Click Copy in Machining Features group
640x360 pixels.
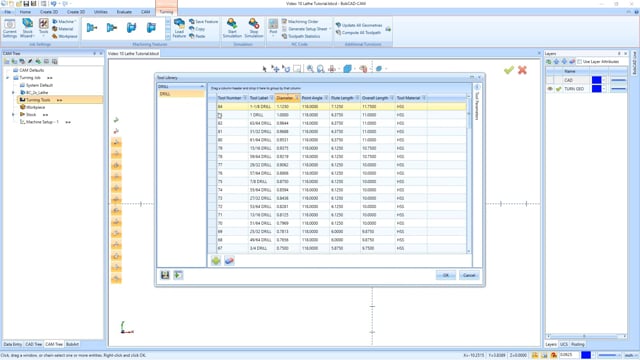click(197, 29)
